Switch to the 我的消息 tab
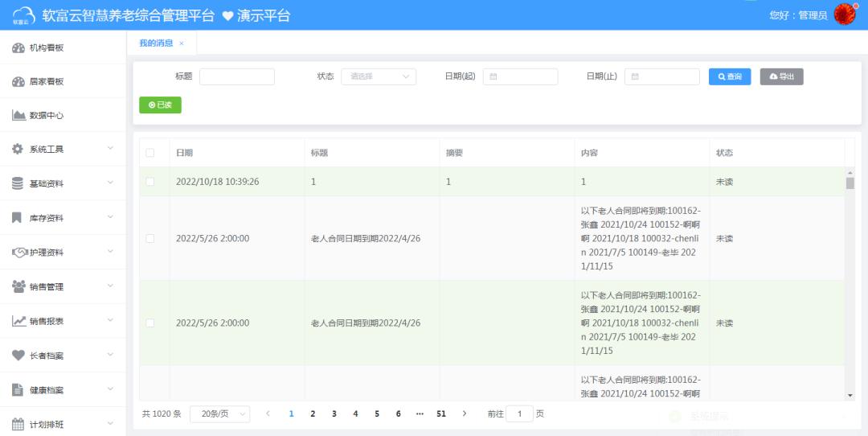The image size is (868, 436). 156,43
